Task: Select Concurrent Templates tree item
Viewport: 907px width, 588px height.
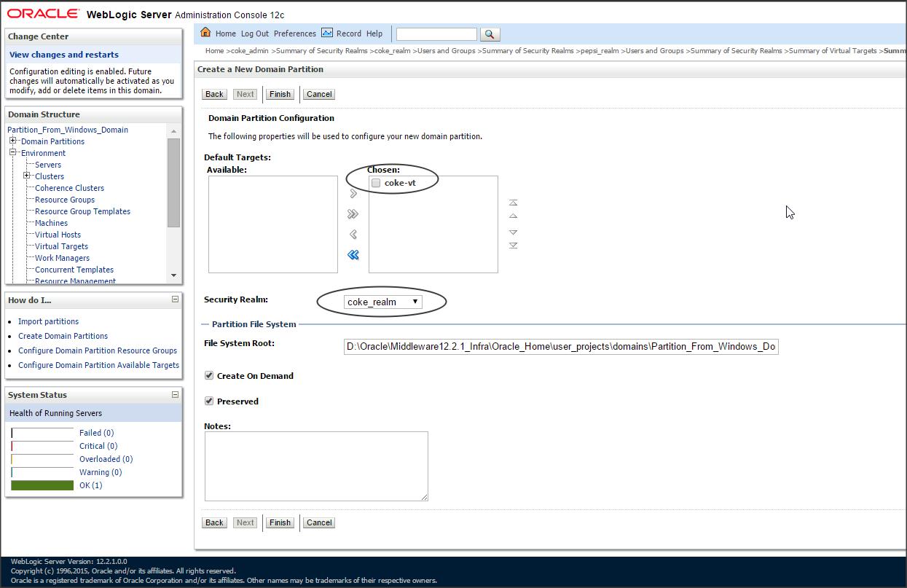Action: pos(74,270)
